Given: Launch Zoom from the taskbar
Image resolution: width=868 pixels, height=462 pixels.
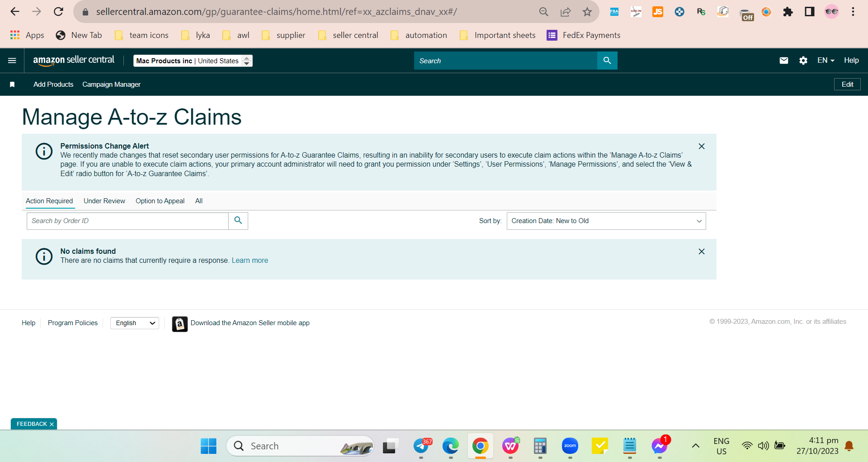Looking at the screenshot, I should pyautogui.click(x=570, y=446).
